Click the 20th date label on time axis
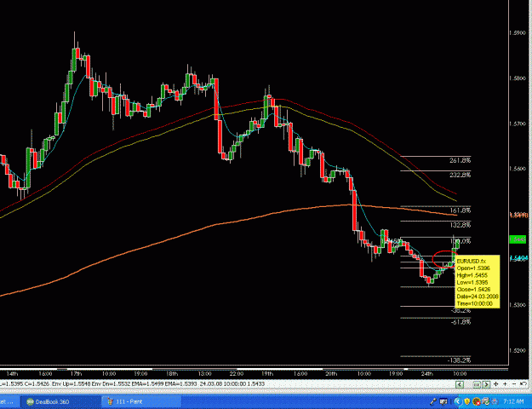The image size is (532, 409). coord(331,374)
